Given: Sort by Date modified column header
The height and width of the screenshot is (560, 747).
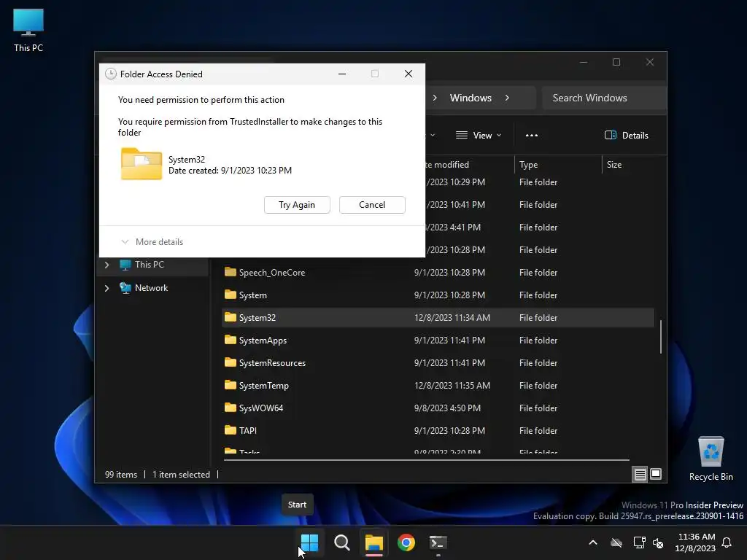Looking at the screenshot, I should coord(469,165).
